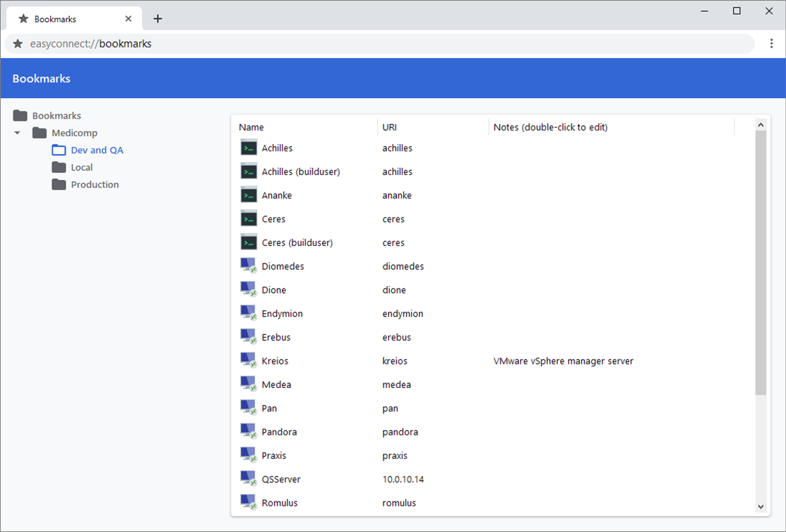Image resolution: width=786 pixels, height=532 pixels.
Task: Select the Production folder
Action: tap(95, 184)
